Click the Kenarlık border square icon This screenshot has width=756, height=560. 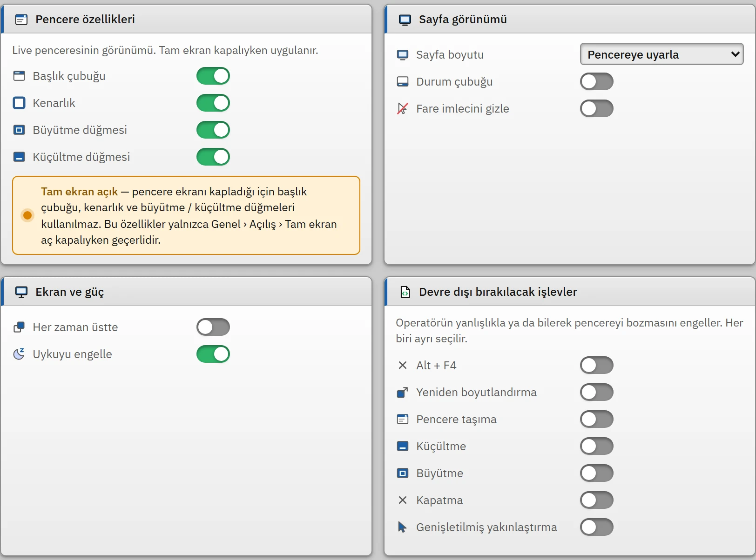click(x=19, y=103)
